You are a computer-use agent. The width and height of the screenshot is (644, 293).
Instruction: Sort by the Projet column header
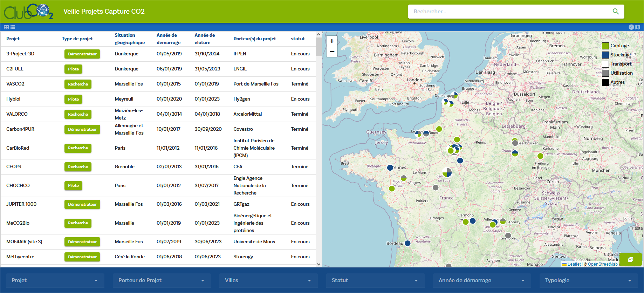[13, 39]
